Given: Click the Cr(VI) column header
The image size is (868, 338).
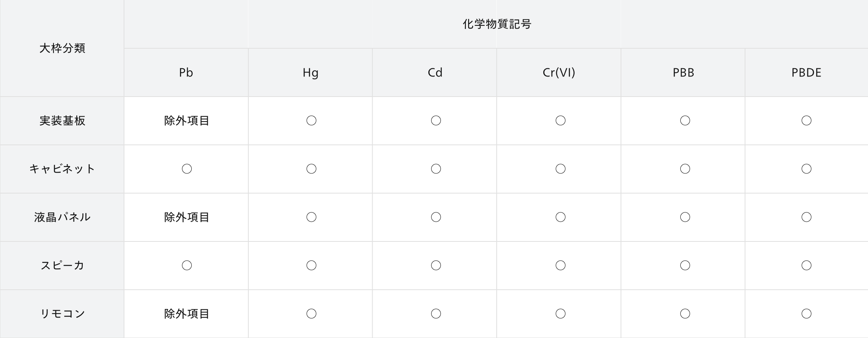Looking at the screenshot, I should tap(559, 72).
